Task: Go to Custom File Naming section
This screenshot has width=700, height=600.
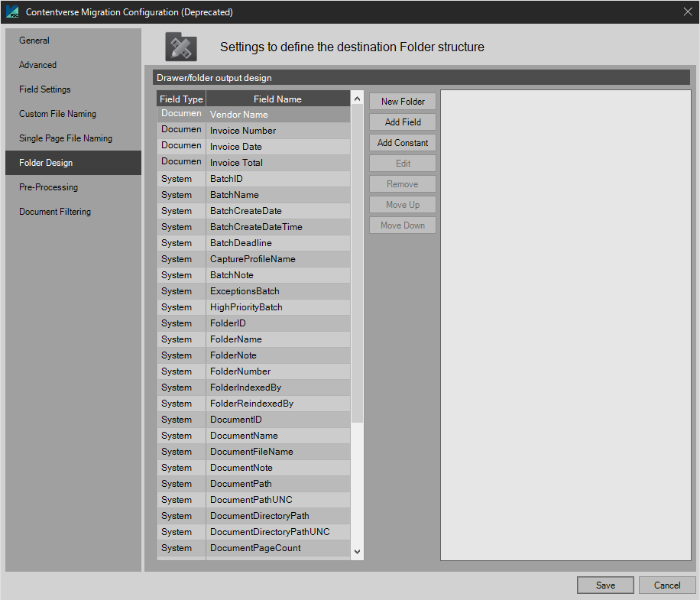Action: [x=73, y=115]
